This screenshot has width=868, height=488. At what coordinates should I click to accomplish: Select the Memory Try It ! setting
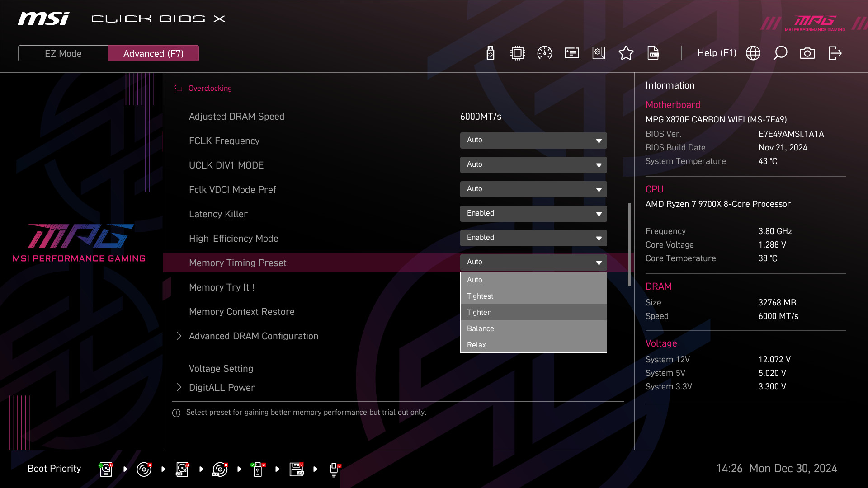[x=222, y=287]
